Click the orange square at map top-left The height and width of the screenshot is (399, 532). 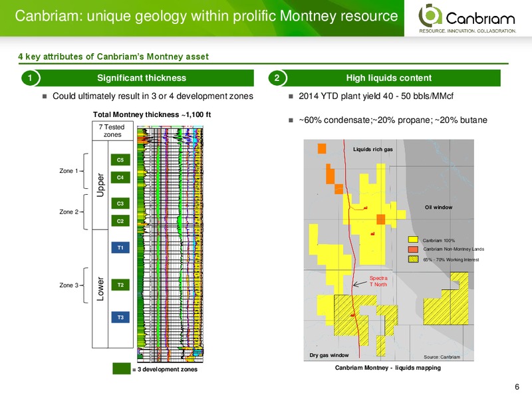[322, 148]
